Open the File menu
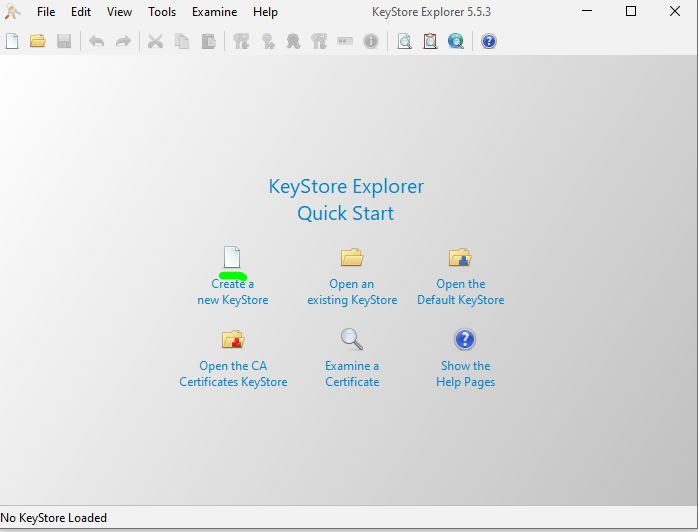Viewport: 698px width, 532px height. [46, 12]
